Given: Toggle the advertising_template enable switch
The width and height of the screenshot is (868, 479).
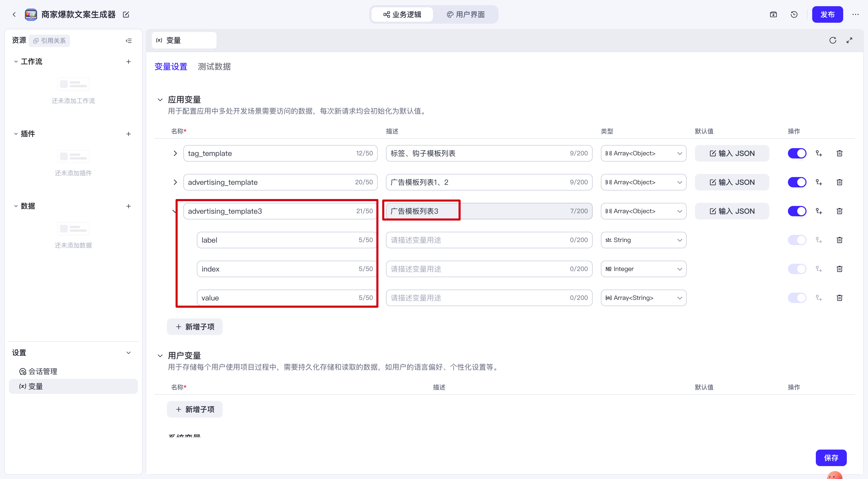Looking at the screenshot, I should tap(797, 182).
